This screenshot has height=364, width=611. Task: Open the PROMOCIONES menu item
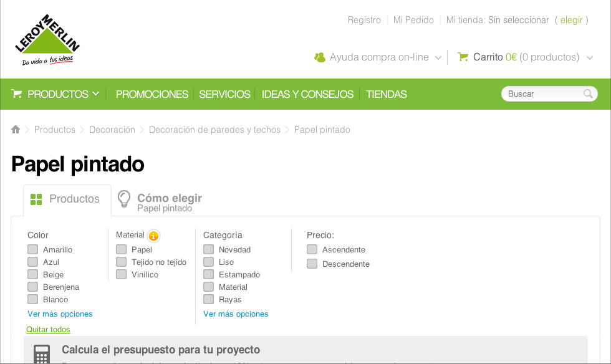click(x=152, y=94)
